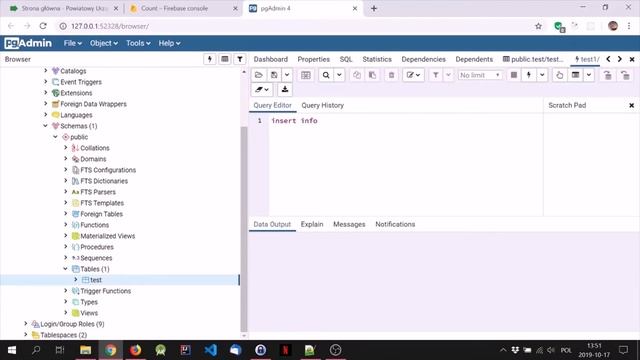Execute query with the lightning bolt icon
The height and width of the screenshot is (360, 640).
pos(529,75)
